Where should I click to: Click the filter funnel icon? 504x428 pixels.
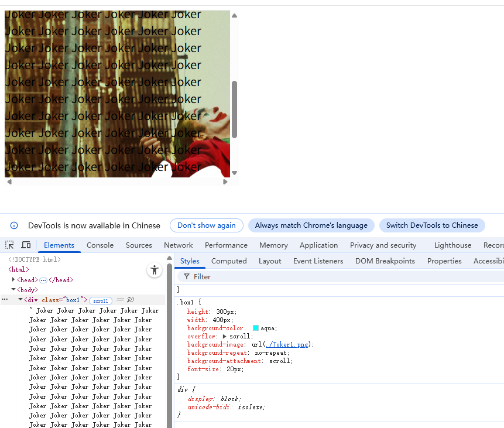(186, 276)
